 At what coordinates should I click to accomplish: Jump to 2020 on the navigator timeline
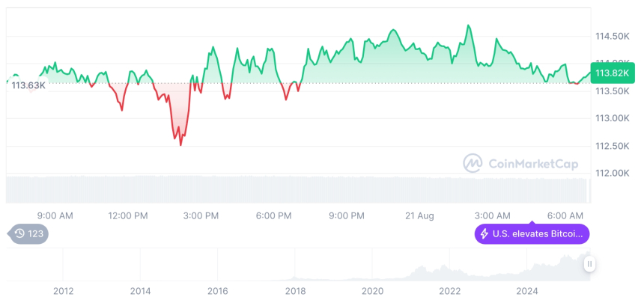tap(372, 290)
